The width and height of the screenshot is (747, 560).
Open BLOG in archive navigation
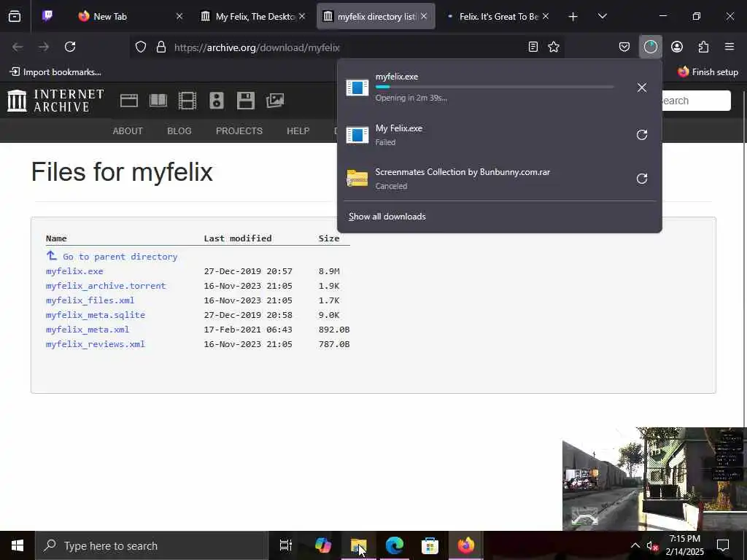pos(179,131)
